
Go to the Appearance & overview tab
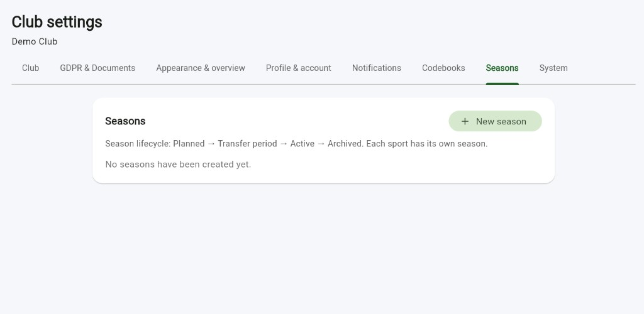(201, 68)
